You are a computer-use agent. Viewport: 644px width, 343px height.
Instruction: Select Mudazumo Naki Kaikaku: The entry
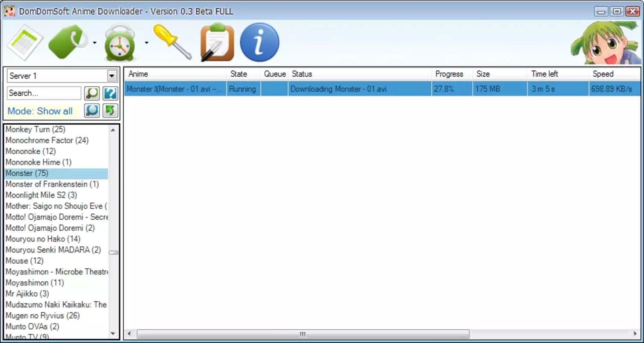[56, 304]
